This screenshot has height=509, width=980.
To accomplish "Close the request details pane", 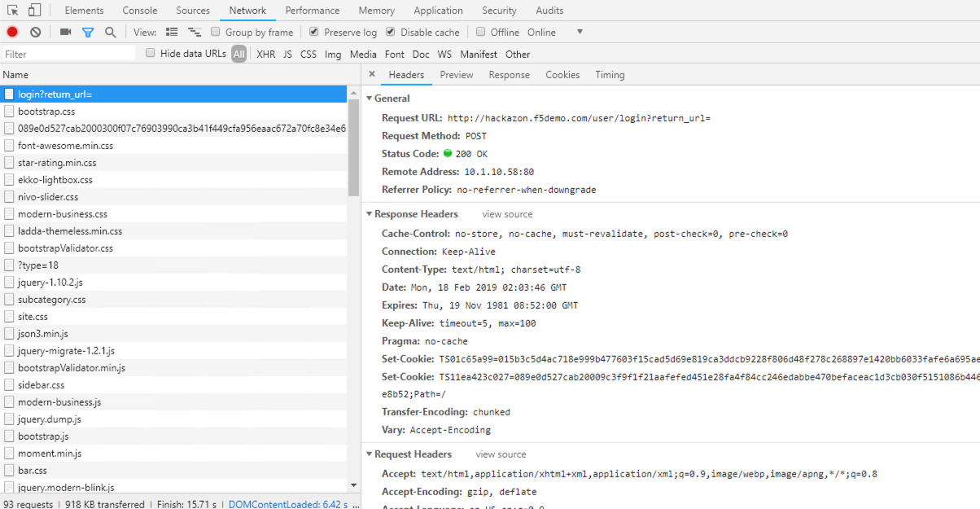I will (372, 74).
